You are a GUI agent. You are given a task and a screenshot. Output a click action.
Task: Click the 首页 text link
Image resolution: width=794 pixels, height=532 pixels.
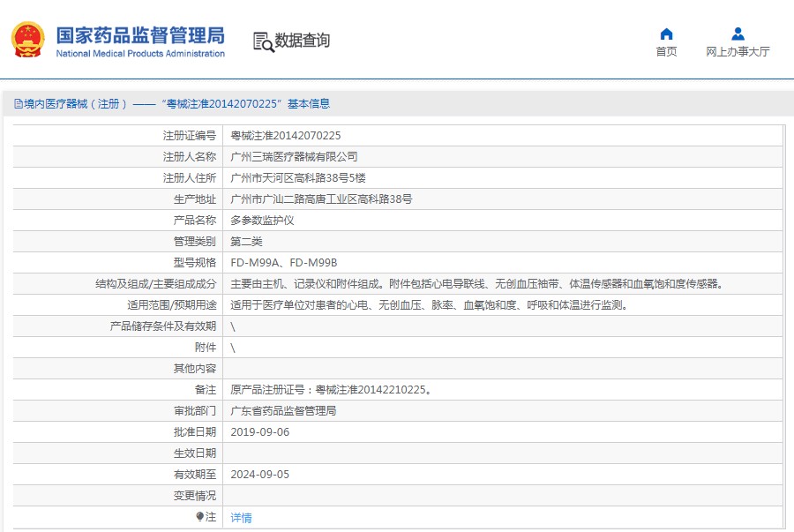(666, 52)
